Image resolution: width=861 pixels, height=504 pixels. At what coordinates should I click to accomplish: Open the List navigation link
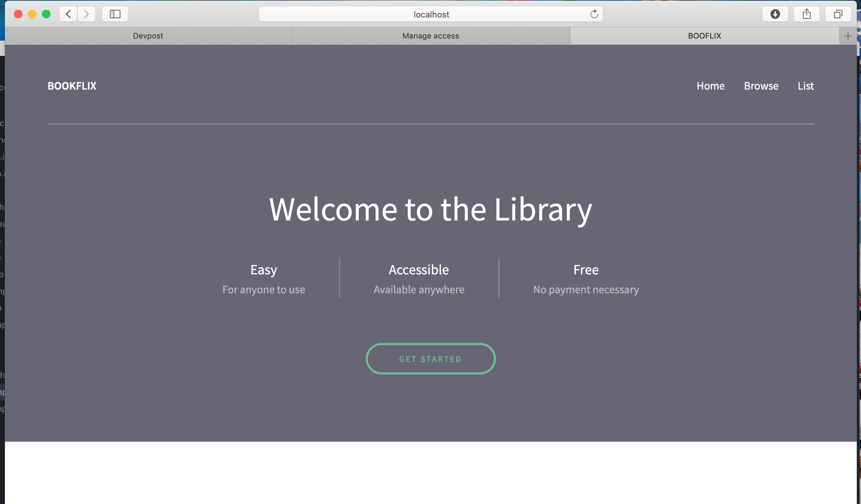pyautogui.click(x=806, y=86)
